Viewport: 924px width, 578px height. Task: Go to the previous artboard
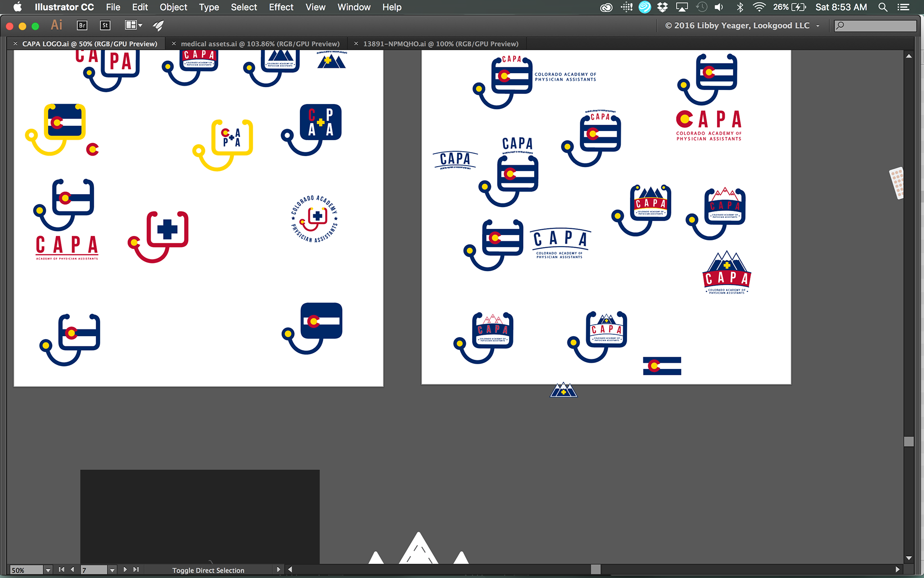(x=72, y=569)
